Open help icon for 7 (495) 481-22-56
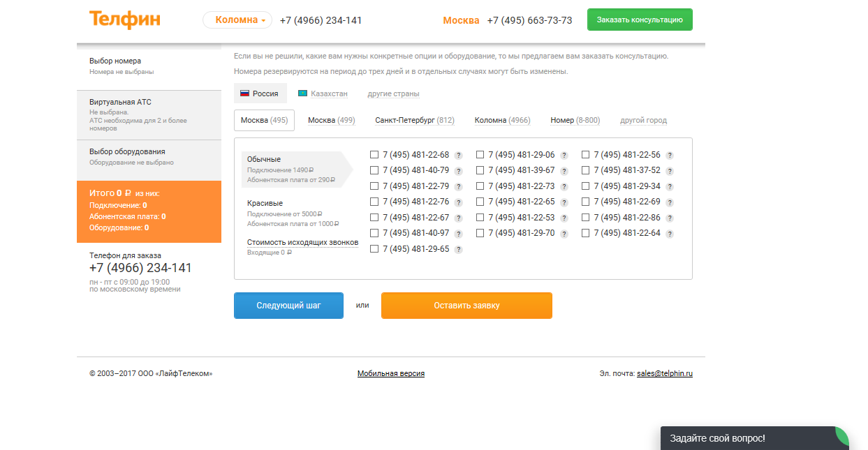The image size is (868, 450). [x=670, y=156]
